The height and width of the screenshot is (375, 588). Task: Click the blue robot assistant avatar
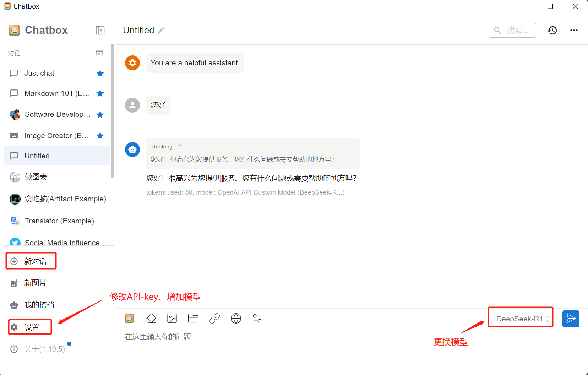(x=132, y=150)
